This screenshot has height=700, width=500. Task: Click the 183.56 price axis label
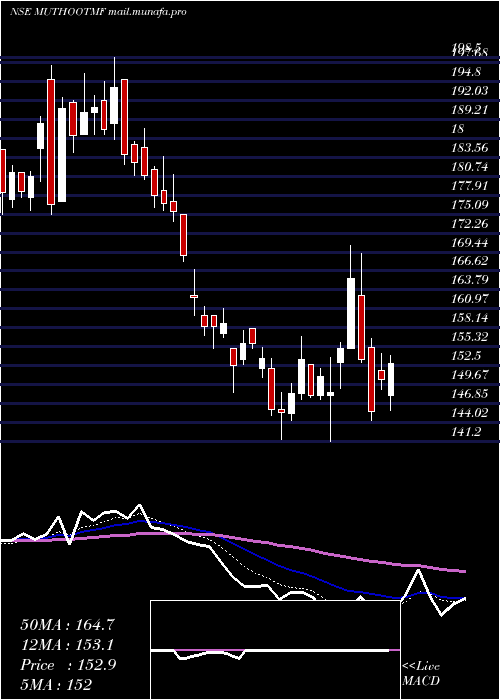click(470, 148)
